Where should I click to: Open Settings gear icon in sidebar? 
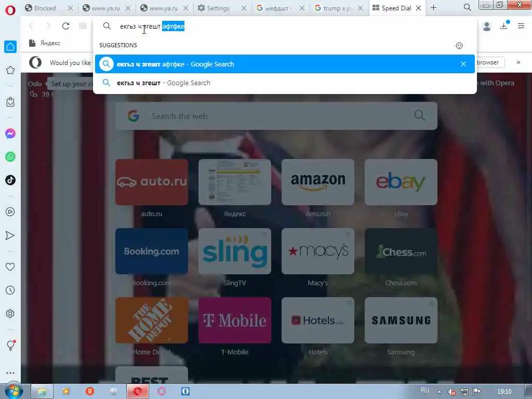(10, 313)
